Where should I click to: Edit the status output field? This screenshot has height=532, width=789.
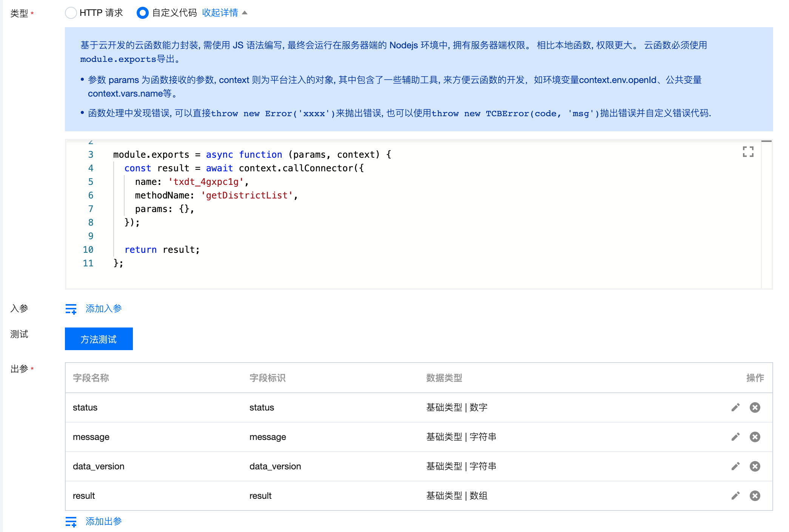coord(735,407)
